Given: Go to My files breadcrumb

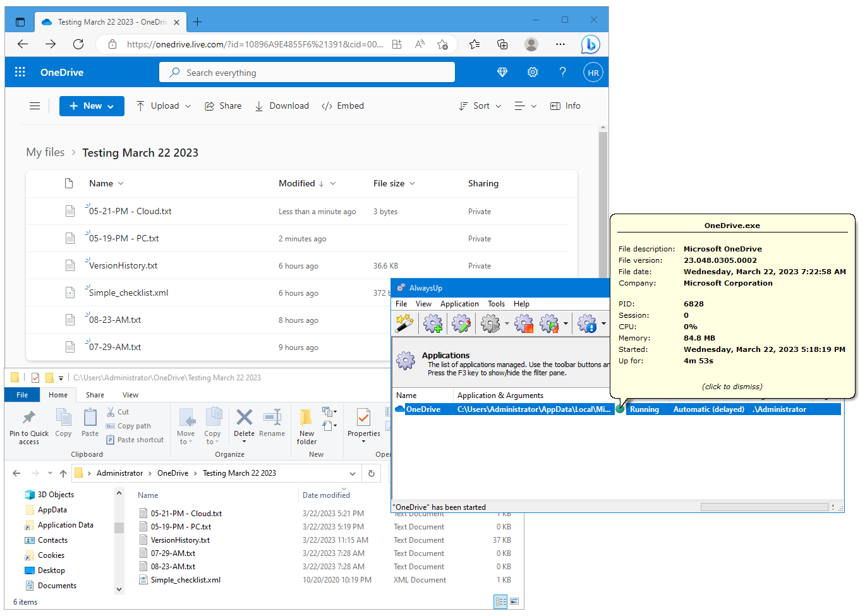Looking at the screenshot, I should (x=45, y=152).
